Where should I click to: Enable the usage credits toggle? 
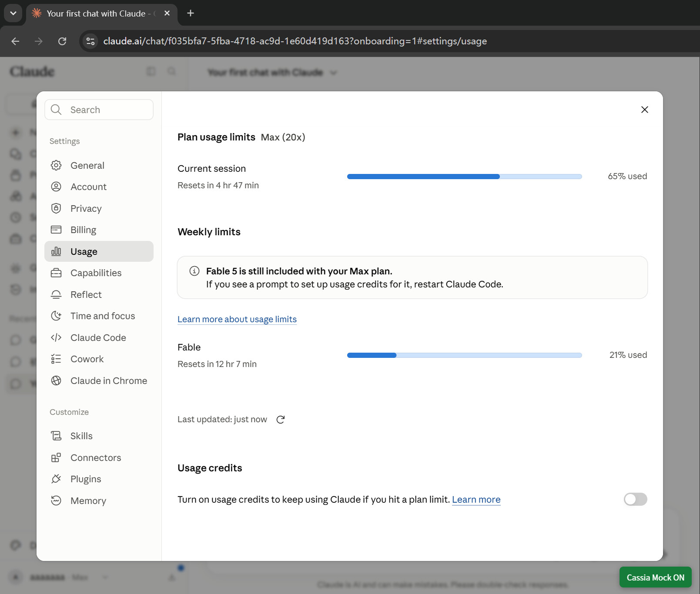tap(635, 499)
